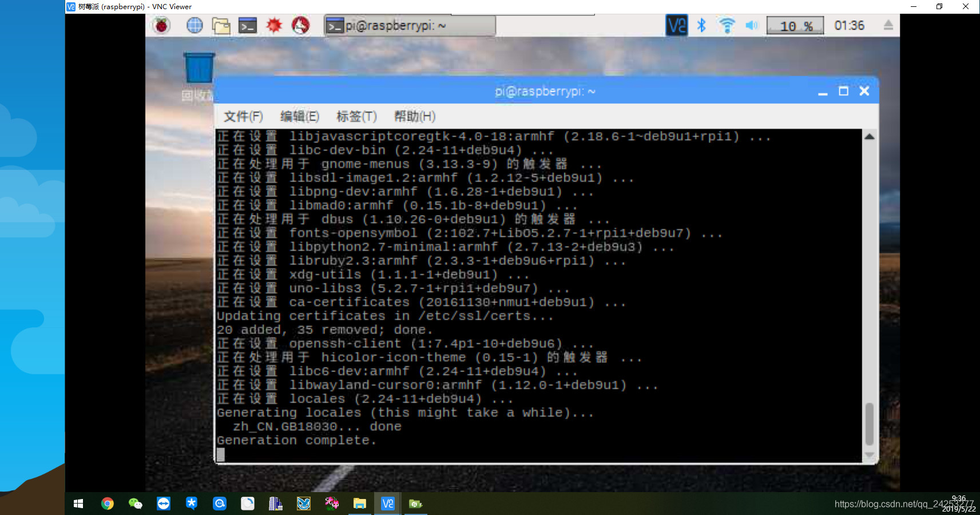Open WeChat from taskbar

(135, 504)
